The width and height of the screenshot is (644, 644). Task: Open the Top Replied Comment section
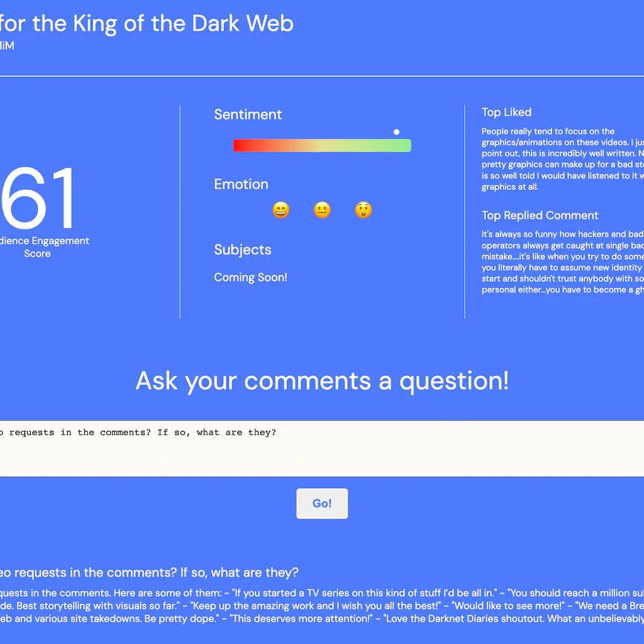540,215
